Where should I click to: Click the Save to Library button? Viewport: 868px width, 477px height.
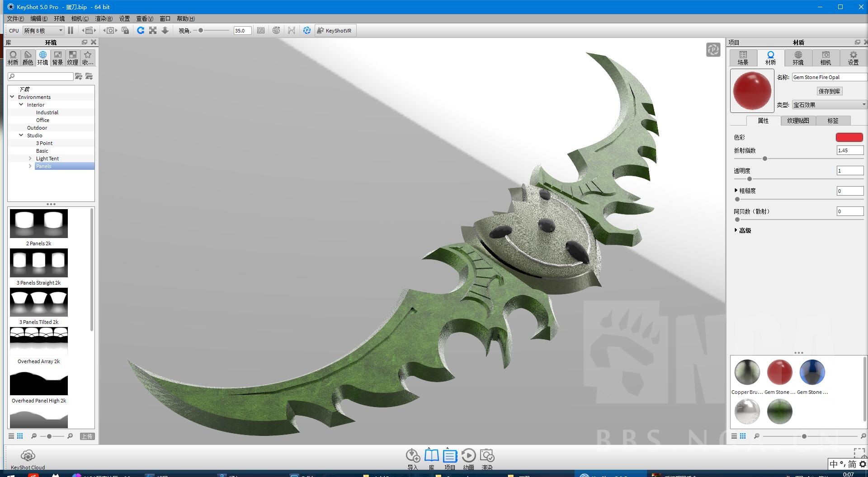pyautogui.click(x=829, y=91)
